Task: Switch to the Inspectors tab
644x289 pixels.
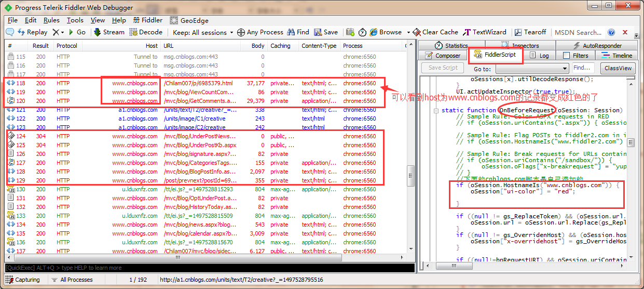Action: coord(520,46)
